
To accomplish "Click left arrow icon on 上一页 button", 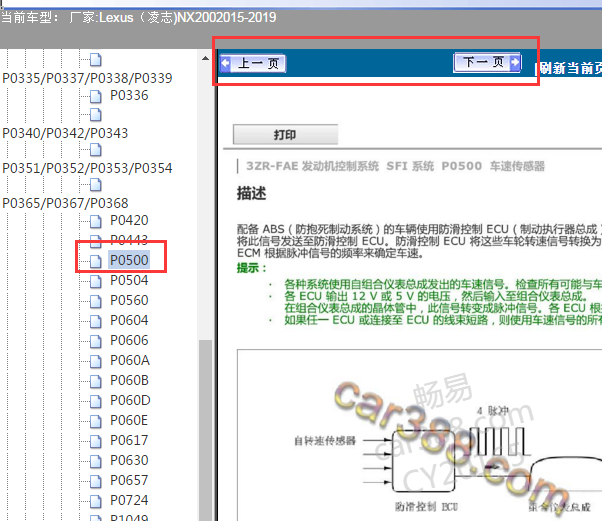I will pyautogui.click(x=225, y=63).
